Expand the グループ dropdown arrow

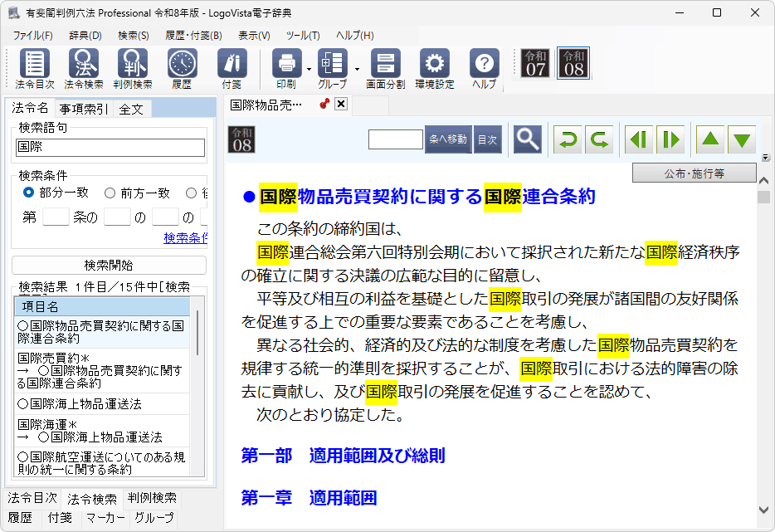coord(357,69)
